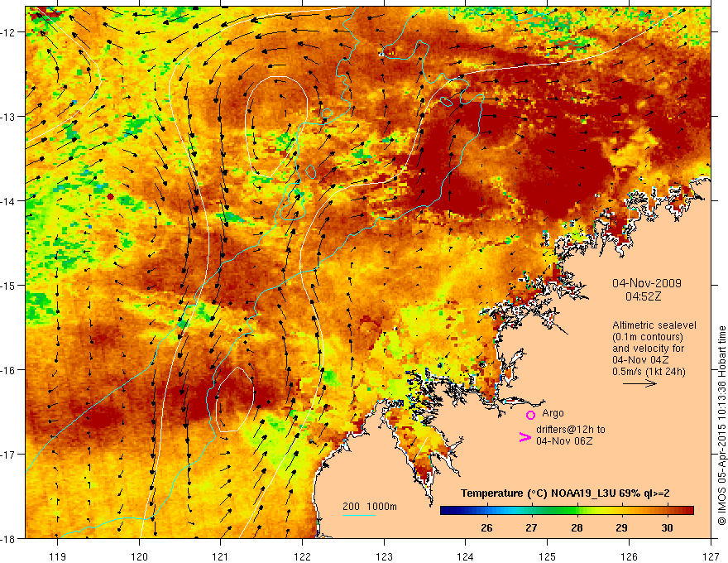This screenshot has height=563, width=728.
Task: Click longitude axis label '124'
Action: pyautogui.click(x=466, y=556)
